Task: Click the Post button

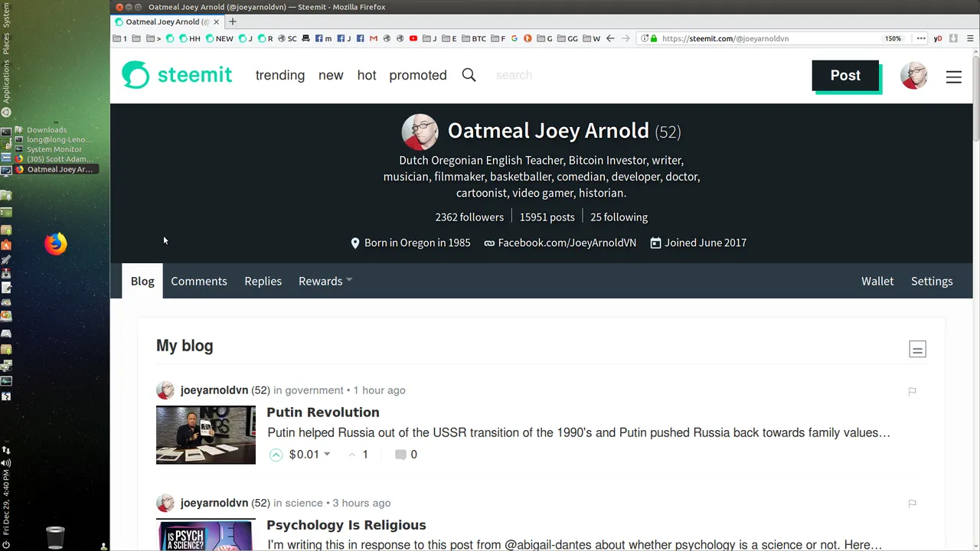Action: tap(845, 75)
